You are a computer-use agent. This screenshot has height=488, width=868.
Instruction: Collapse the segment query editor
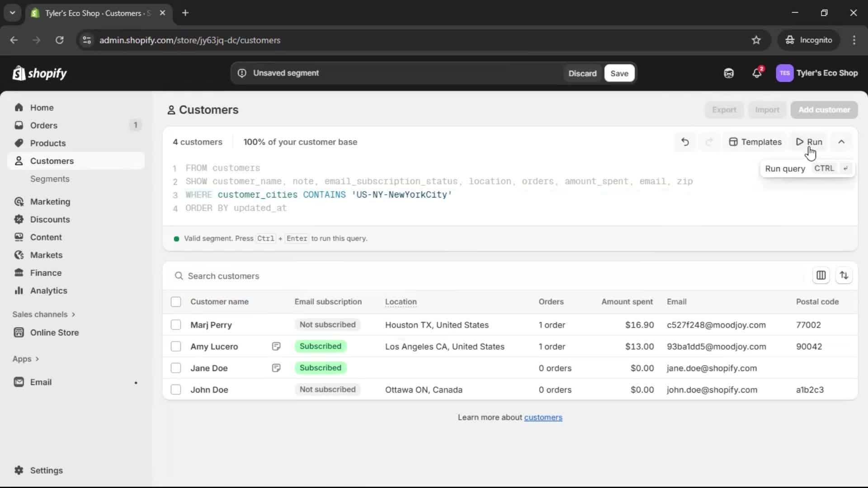point(841,142)
